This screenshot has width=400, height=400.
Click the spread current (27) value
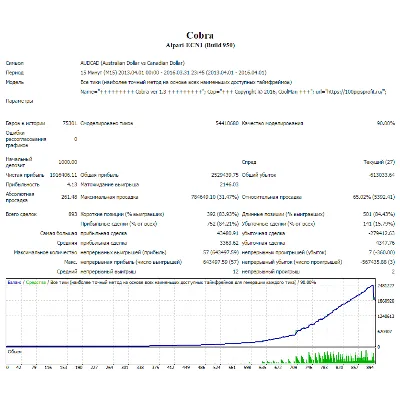click(379, 162)
